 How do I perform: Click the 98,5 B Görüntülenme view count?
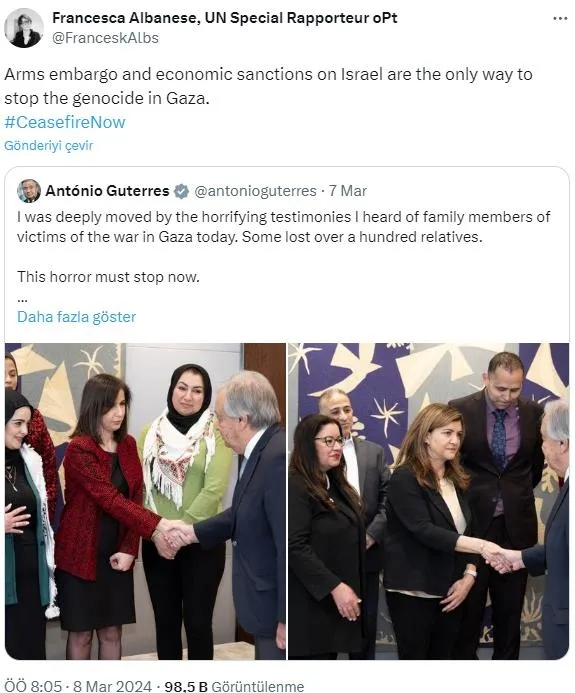(x=234, y=686)
